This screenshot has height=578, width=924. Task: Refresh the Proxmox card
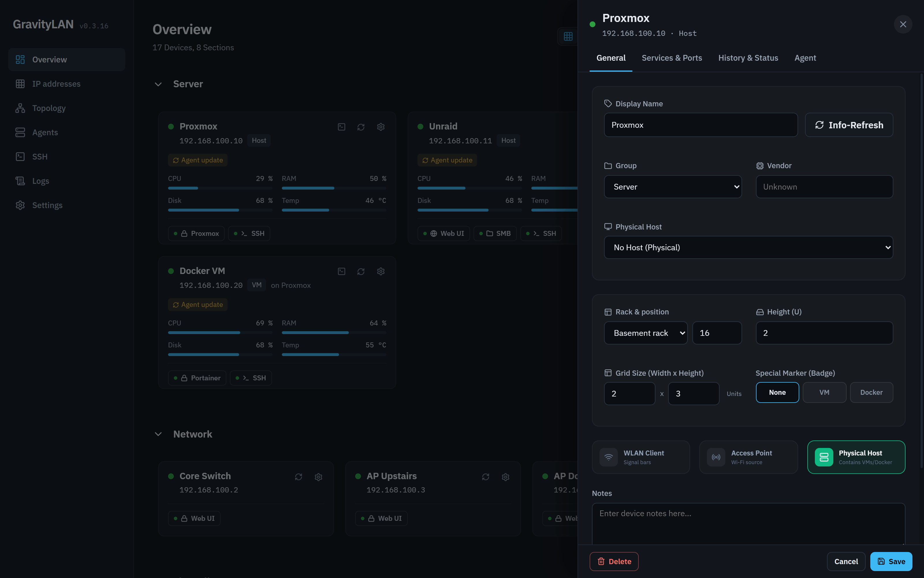click(x=361, y=127)
